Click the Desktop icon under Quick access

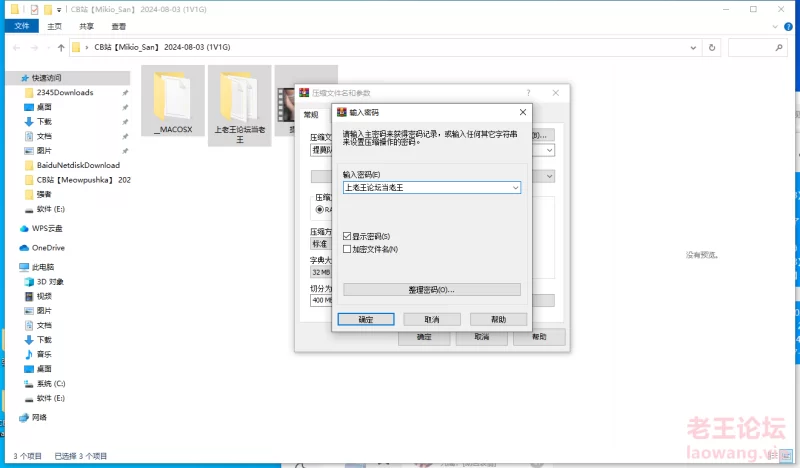click(29, 107)
